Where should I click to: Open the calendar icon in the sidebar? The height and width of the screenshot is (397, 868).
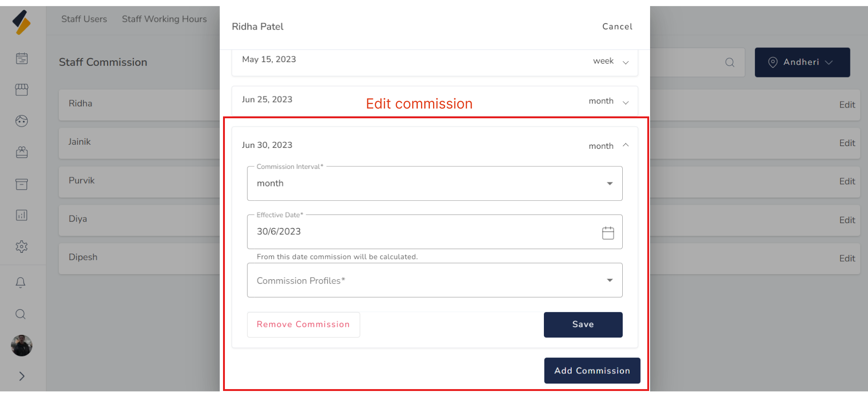pos(22,58)
